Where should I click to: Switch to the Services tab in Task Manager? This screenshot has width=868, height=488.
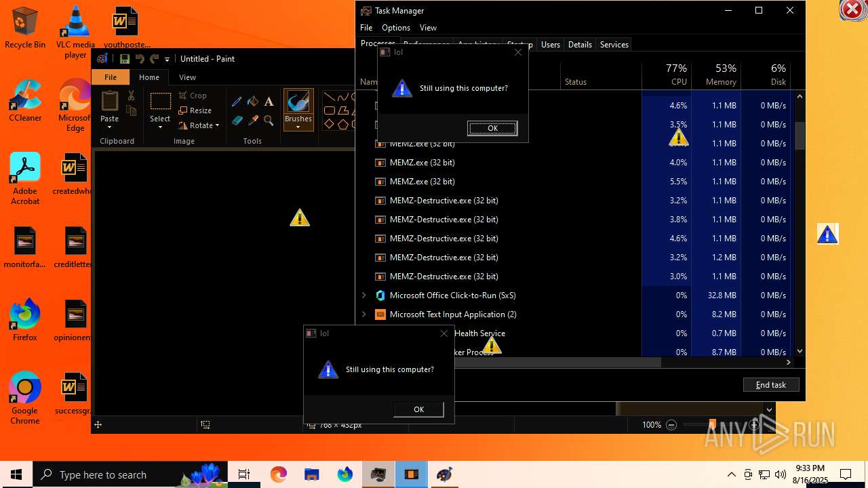pos(614,45)
